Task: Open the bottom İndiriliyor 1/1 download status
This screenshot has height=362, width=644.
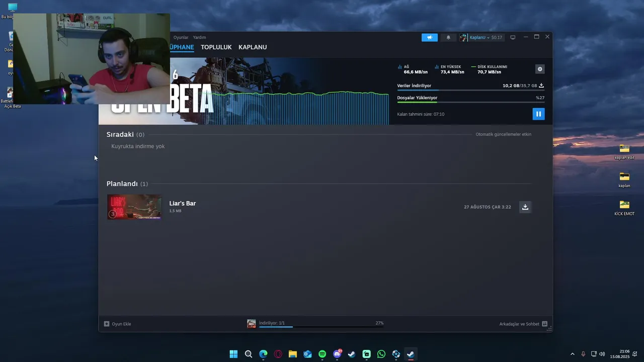Action: point(272,323)
